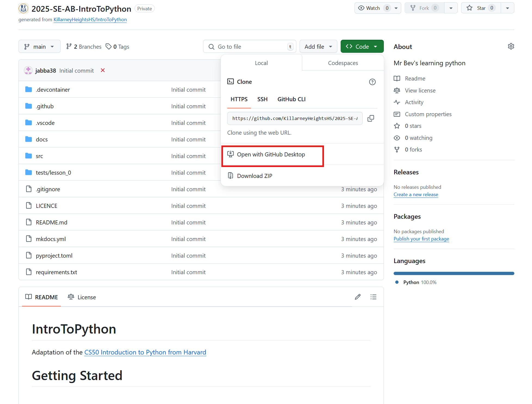Viewport: 532px width, 404px height.
Task: Click the pulse icon beside Activity
Action: [397, 102]
